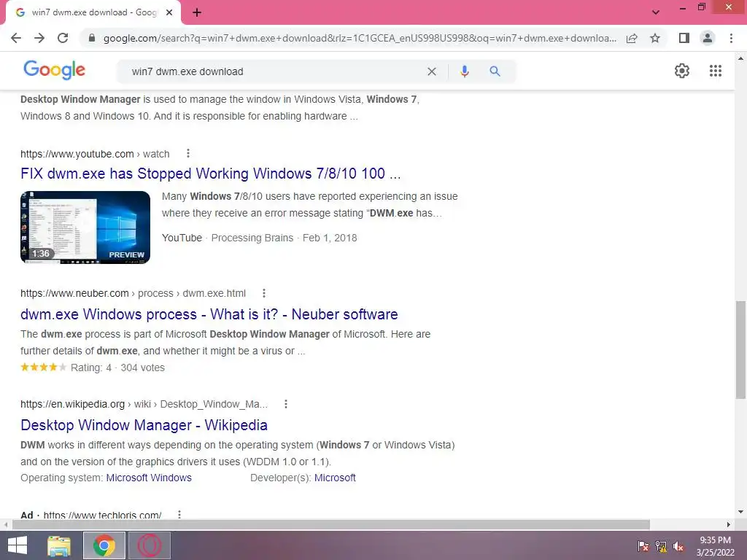Select the win7 dwm.exe download tab

(x=93, y=12)
